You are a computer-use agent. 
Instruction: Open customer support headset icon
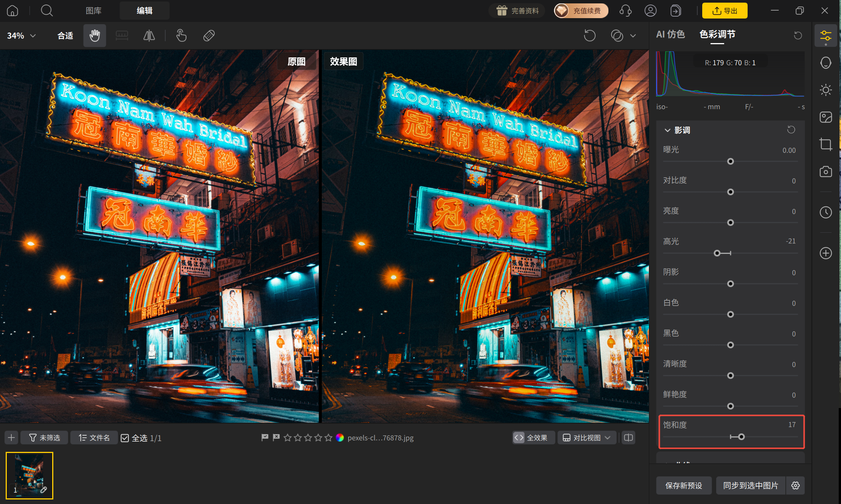click(625, 11)
